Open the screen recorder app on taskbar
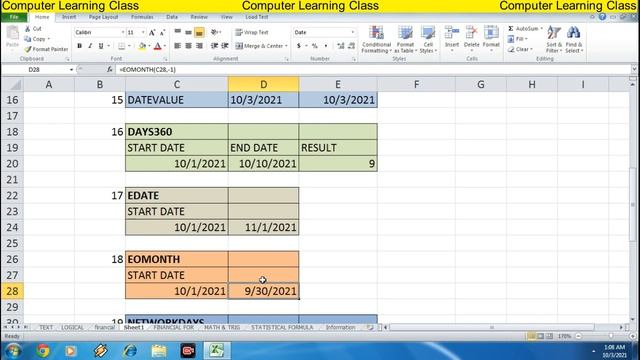Screen dimensions: 640x360 188,351
